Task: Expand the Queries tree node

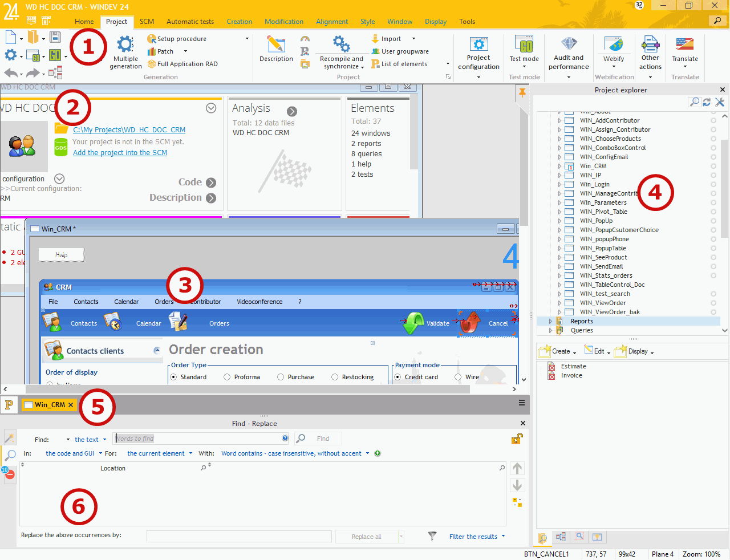Action: [x=550, y=330]
